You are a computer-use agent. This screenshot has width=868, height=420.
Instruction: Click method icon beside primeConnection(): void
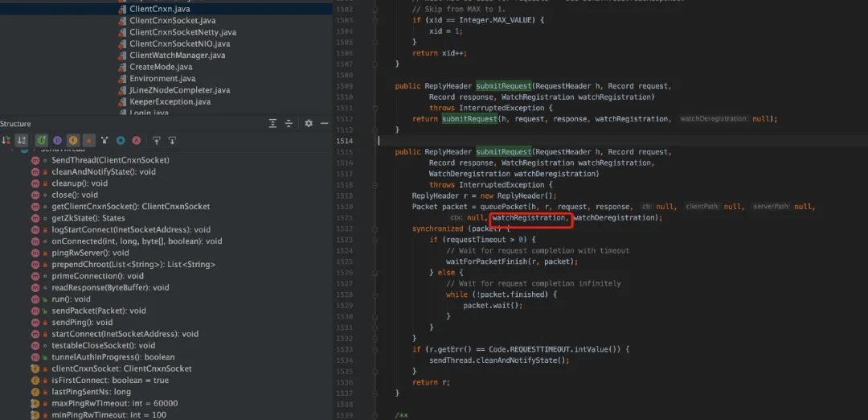[x=35, y=276]
